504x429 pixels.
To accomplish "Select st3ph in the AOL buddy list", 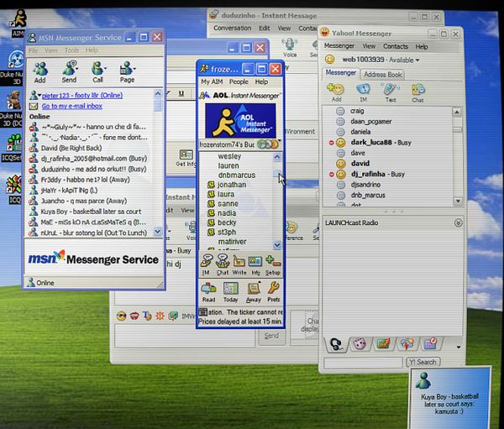I will click(x=222, y=232).
